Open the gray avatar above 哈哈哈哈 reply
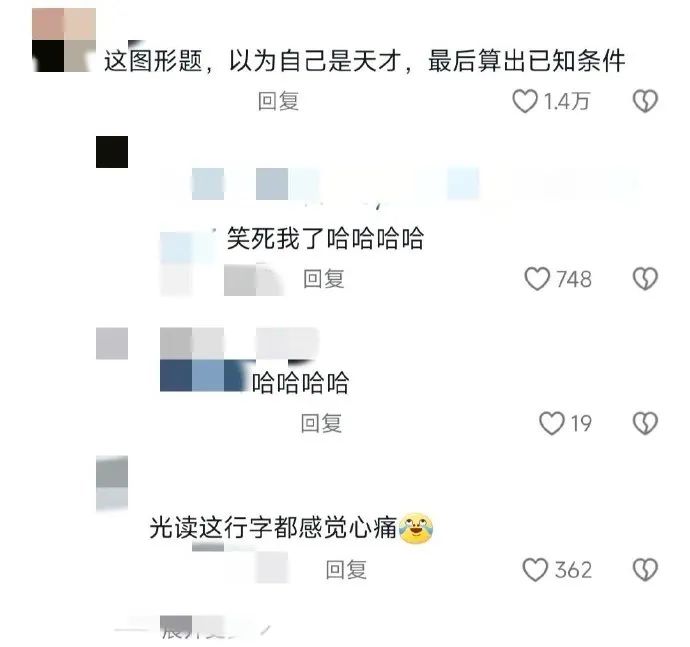690x647 pixels. point(112,343)
